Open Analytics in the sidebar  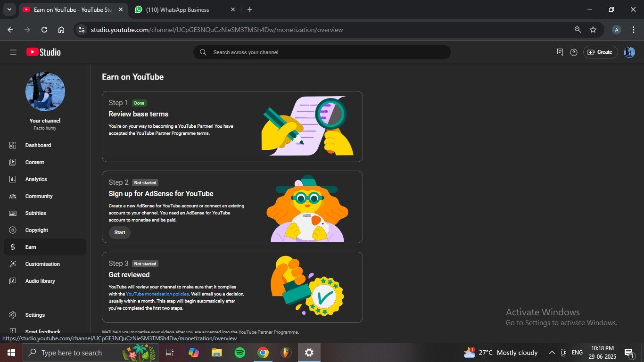[45, 179]
